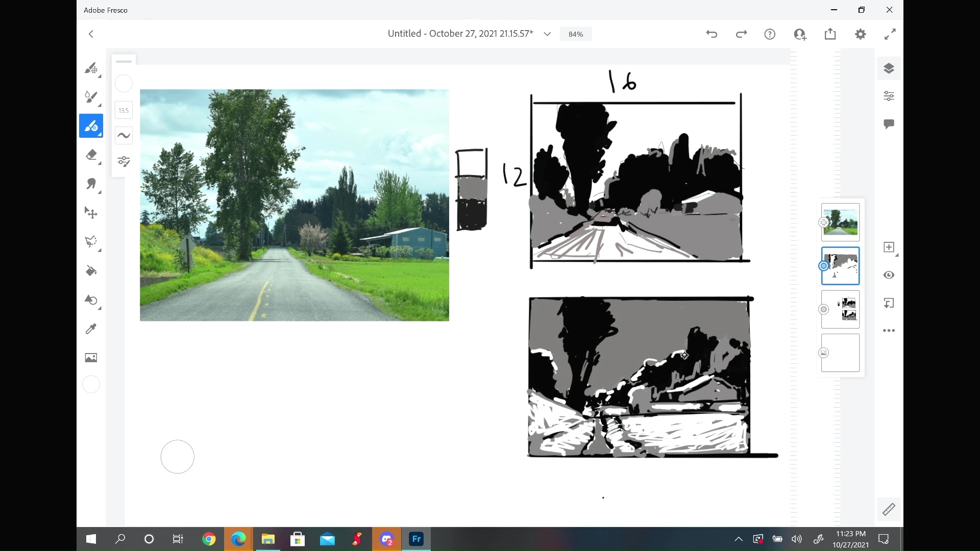Open the 84% zoom level menu
980x551 pixels.
[x=575, y=34]
